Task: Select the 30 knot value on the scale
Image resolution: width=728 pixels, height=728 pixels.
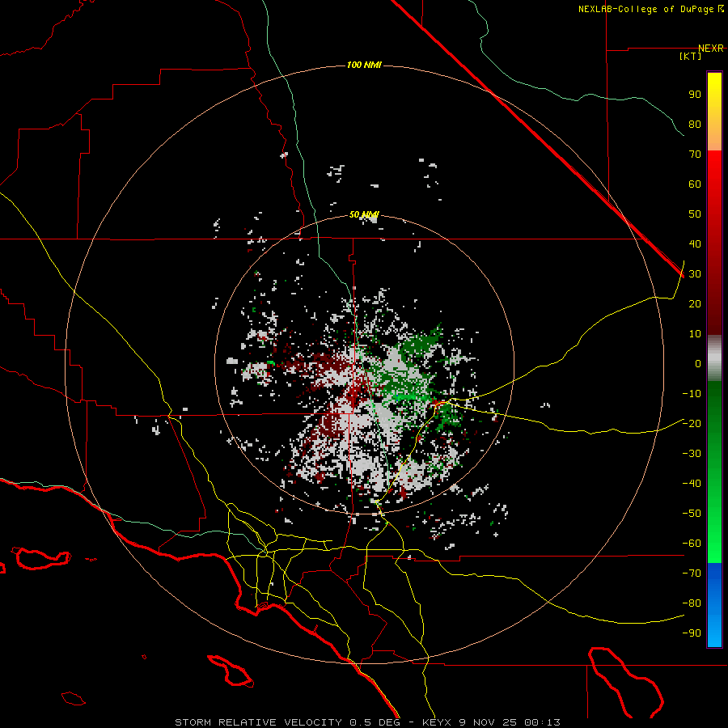Action: pyautogui.click(x=695, y=274)
